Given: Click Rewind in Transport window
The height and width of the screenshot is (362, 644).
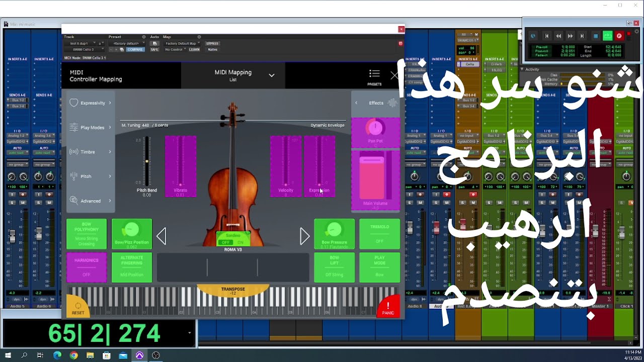Looking at the screenshot, I should 558,36.
